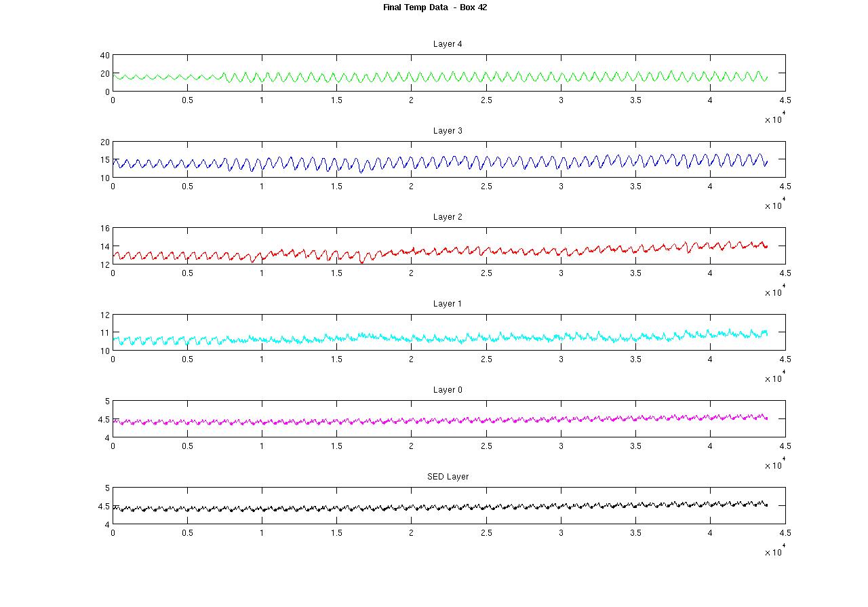Screen dimensions: 868x607
Task: Click y-axis tick label 40 on Layer 4
Action: pos(104,56)
